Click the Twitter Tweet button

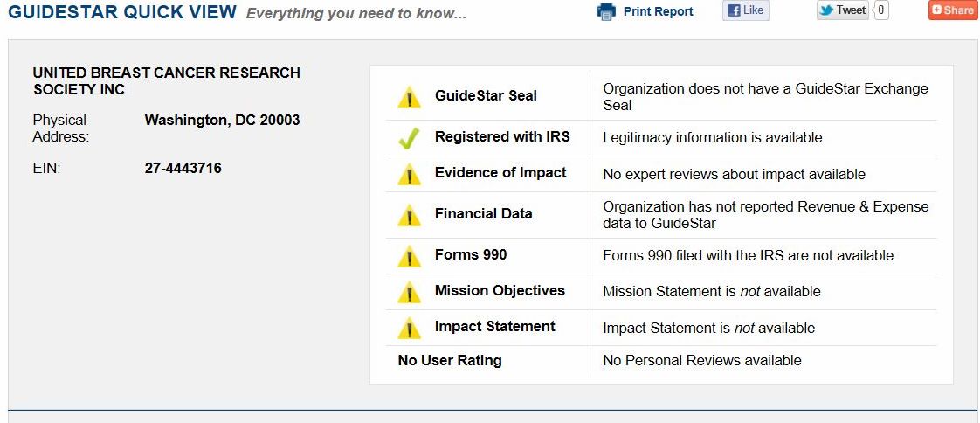click(x=842, y=10)
